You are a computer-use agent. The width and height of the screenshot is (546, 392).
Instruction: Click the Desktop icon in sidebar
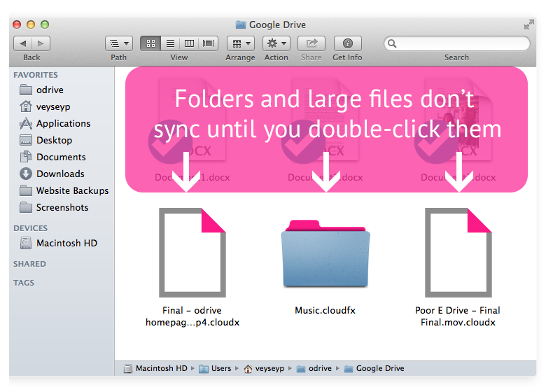(26, 140)
